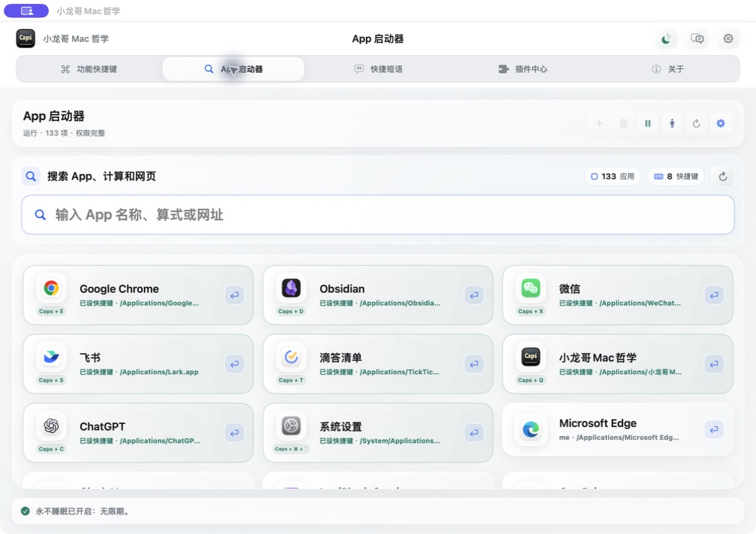
Task: Launch 小龙哥 Mac哲学 with its arrow button
Action: pos(714,364)
